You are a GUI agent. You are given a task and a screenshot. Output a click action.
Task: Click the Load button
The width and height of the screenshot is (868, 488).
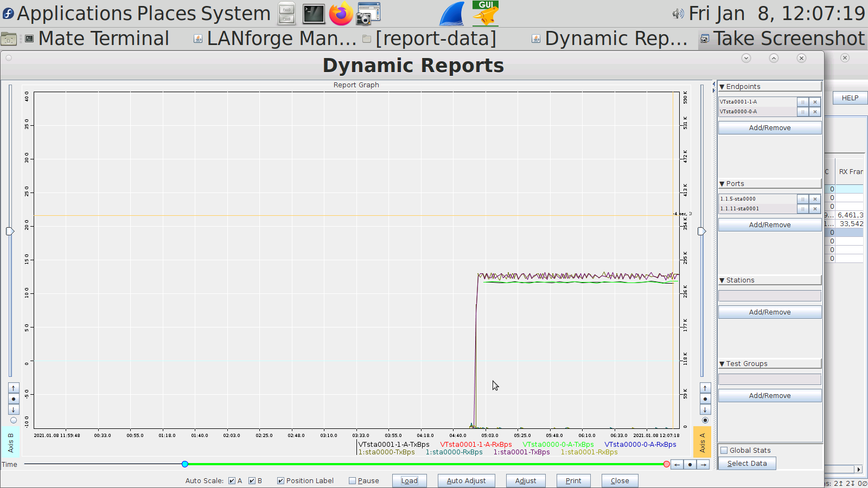(410, 481)
